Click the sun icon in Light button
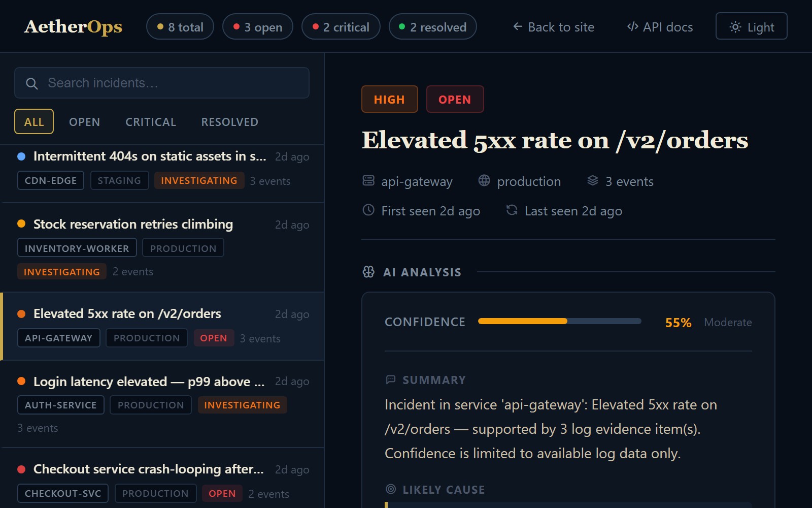This screenshot has height=508, width=812. 735,27
